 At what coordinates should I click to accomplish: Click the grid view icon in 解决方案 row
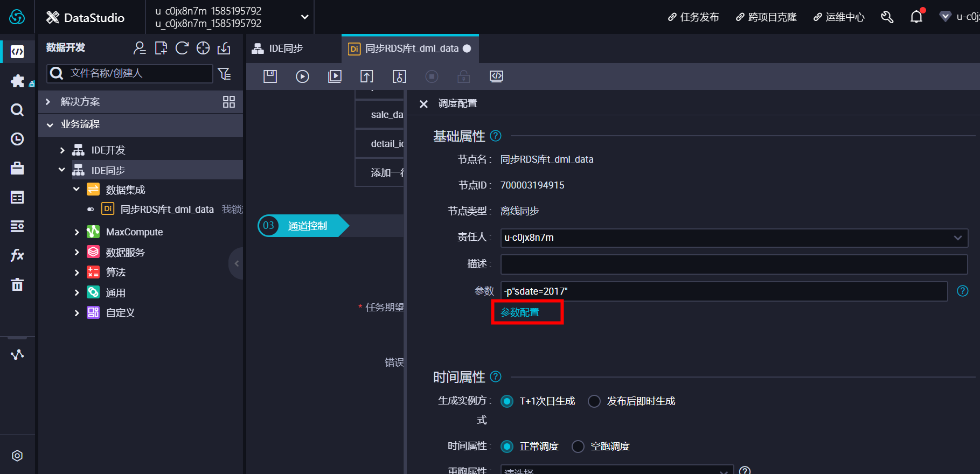coord(229,102)
